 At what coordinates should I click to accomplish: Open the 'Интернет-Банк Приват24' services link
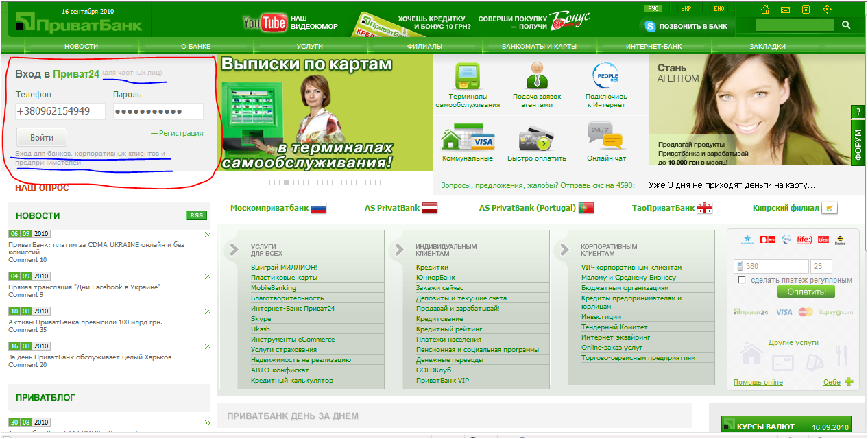point(293,308)
